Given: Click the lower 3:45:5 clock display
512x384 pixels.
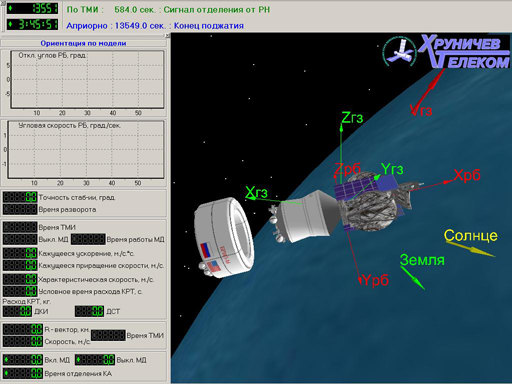Looking at the screenshot, I should point(33,24).
